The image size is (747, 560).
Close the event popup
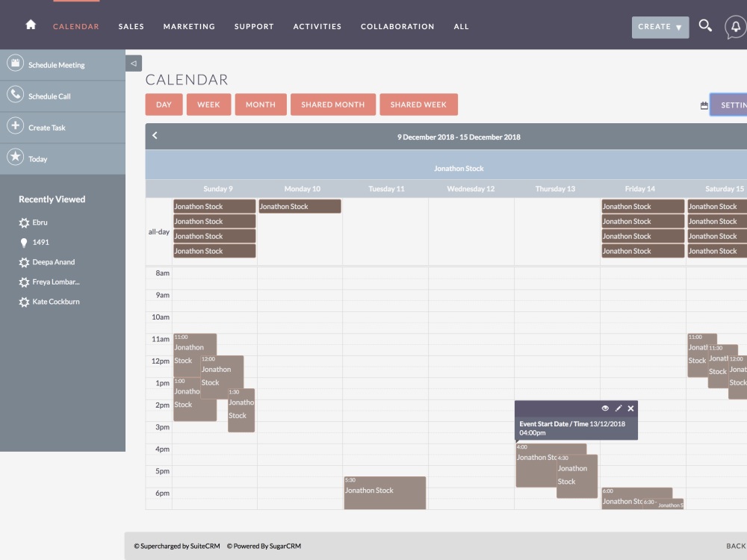630,408
